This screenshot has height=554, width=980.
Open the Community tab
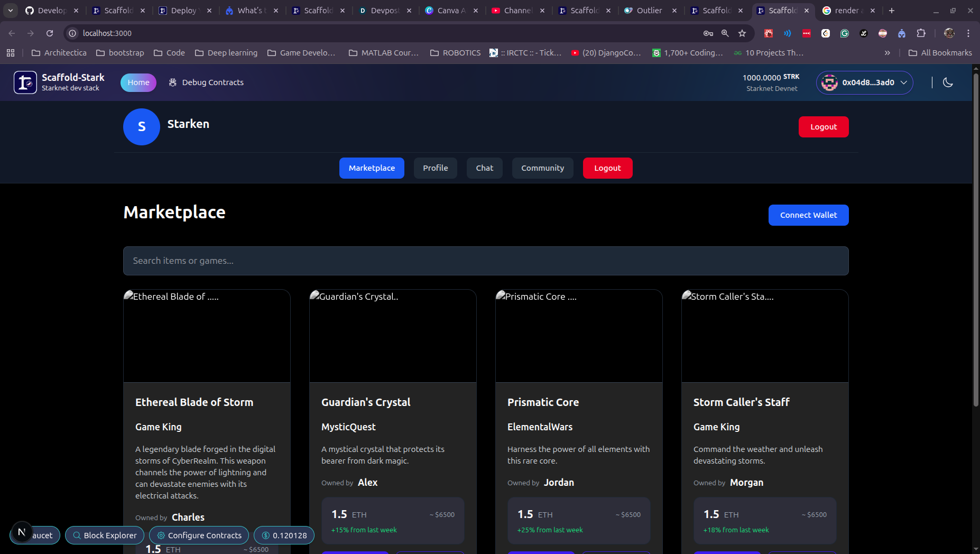(543, 168)
